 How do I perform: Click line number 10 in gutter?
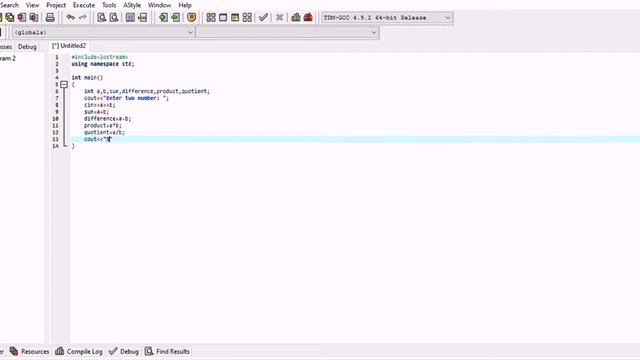pyautogui.click(x=55, y=119)
